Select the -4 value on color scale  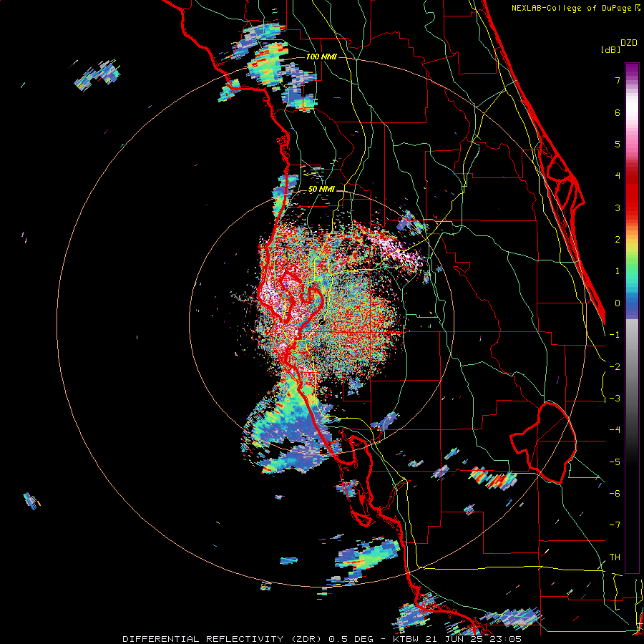click(615, 430)
